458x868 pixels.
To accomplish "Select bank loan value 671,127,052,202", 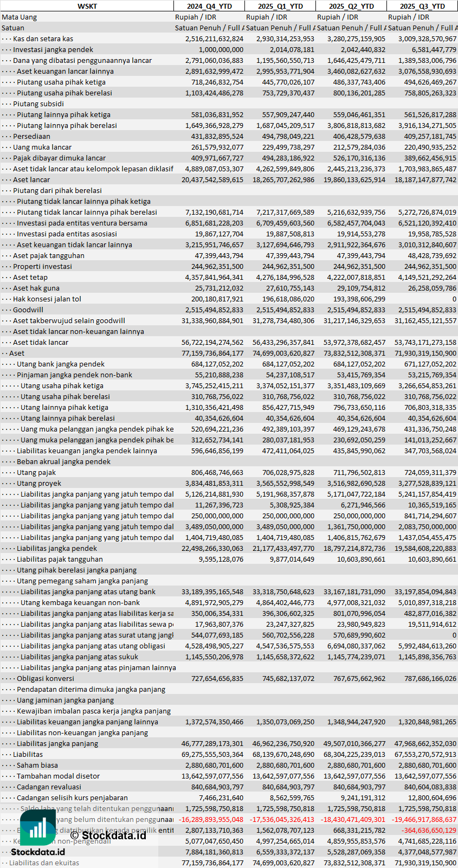I will pyautogui.click(x=430, y=364).
